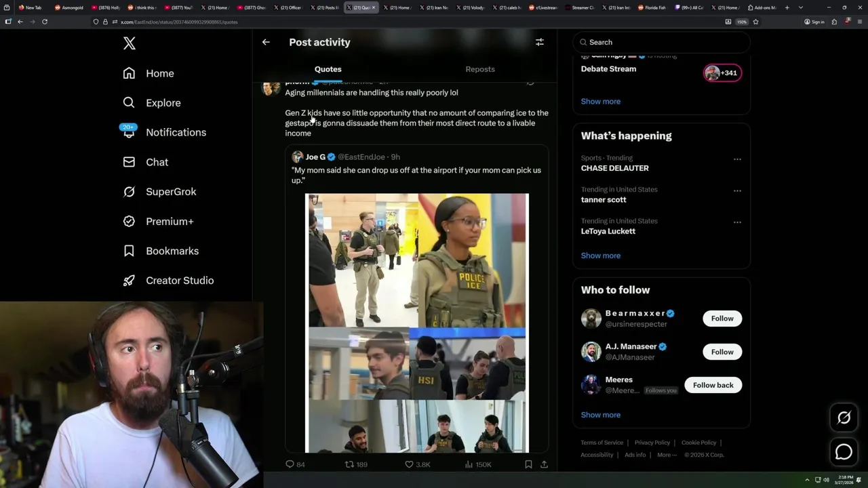Open Premium+ in the sidebar
This screenshot has width=868, height=488.
click(x=158, y=221)
